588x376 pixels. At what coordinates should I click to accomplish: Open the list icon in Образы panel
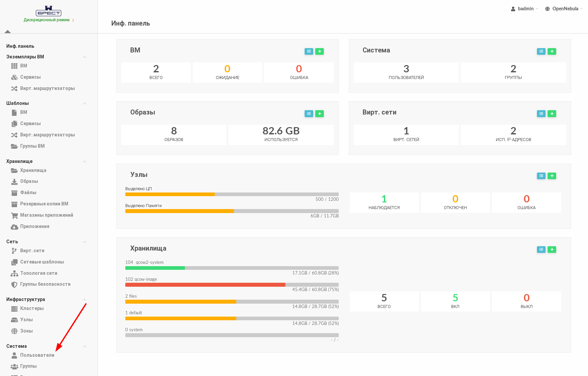pyautogui.click(x=309, y=114)
